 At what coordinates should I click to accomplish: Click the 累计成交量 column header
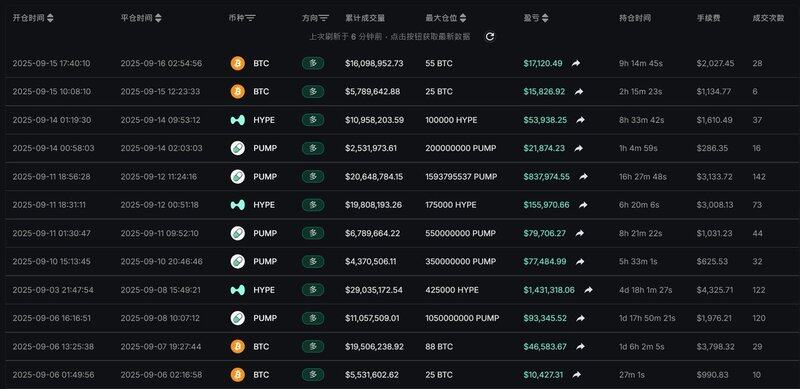365,18
